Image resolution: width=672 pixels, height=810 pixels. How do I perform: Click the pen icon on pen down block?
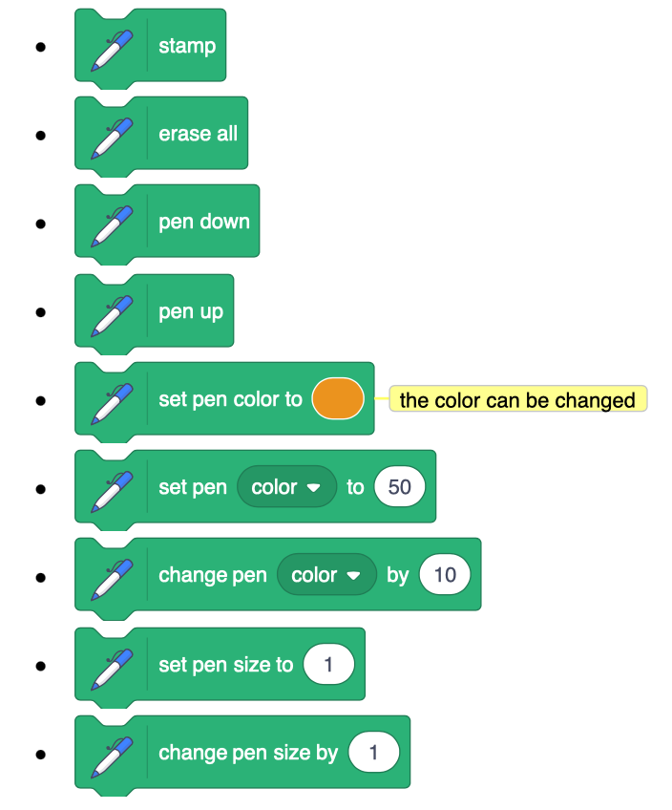(x=112, y=225)
